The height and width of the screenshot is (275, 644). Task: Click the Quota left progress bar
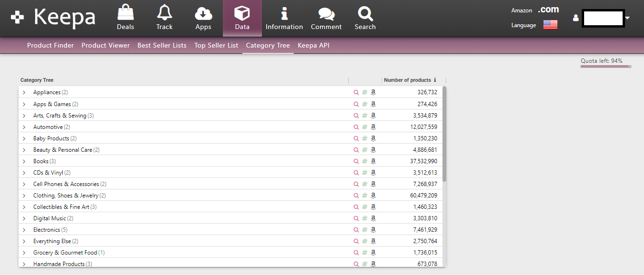[606, 66]
